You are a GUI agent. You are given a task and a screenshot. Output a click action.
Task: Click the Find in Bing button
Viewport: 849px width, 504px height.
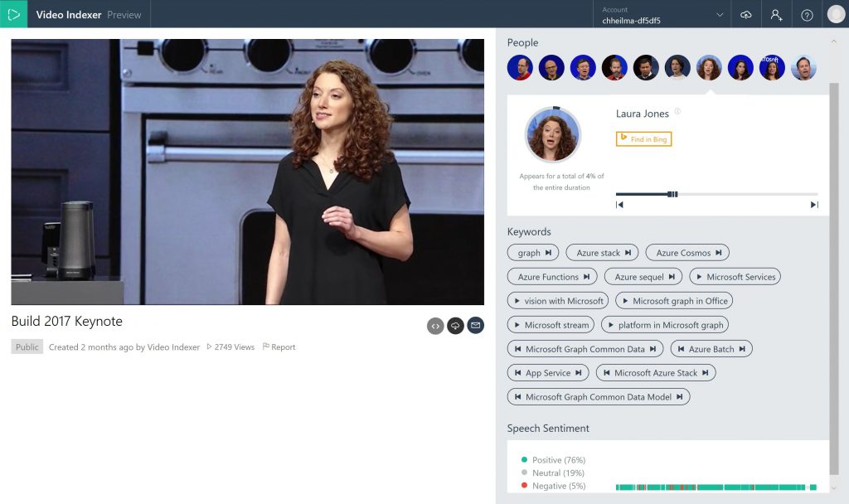pyautogui.click(x=643, y=139)
